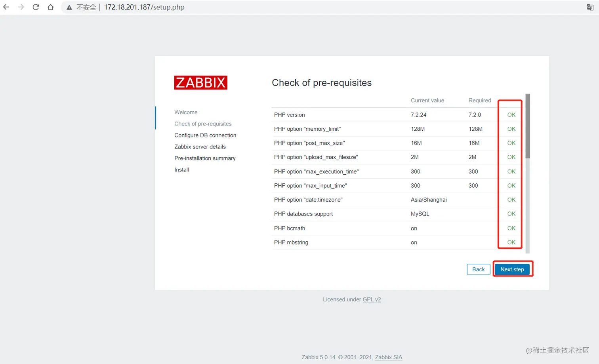The height and width of the screenshot is (364, 599).
Task: Click the ZABBIX logo
Action: (x=201, y=82)
